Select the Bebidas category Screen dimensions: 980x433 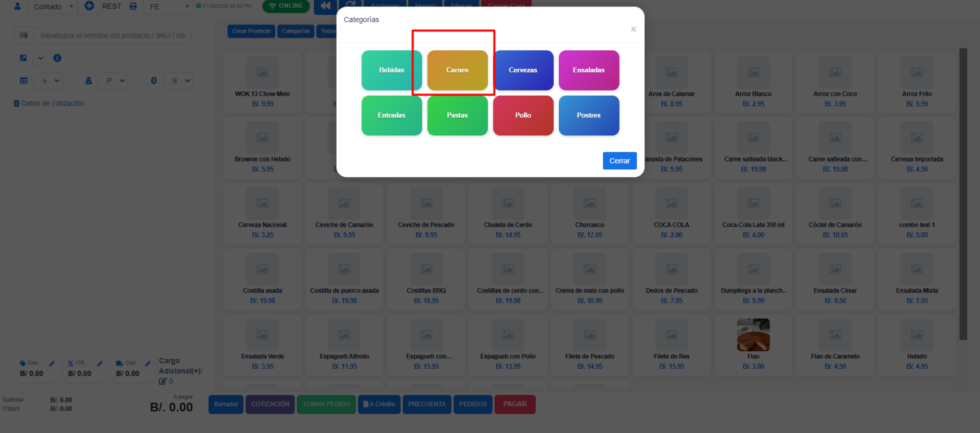(391, 70)
